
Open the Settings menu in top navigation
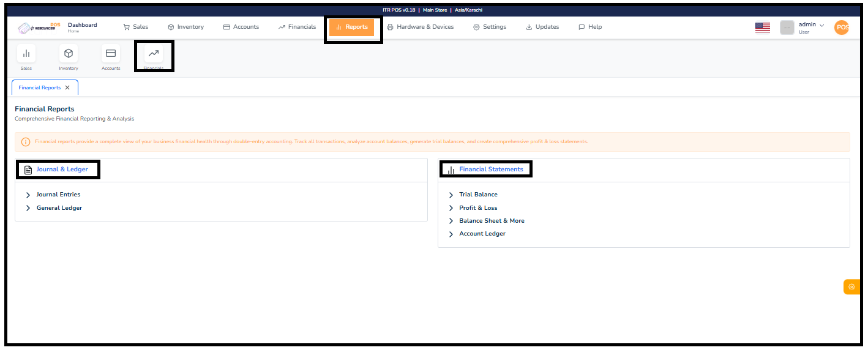point(490,27)
